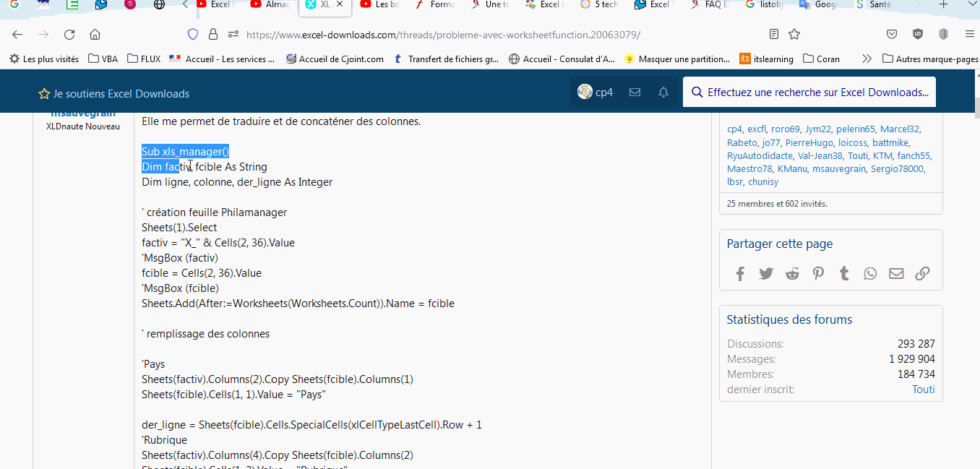Screen dimensions: 980x469
Task: Open member RyuAutodidacte's profile
Action: 760,155
